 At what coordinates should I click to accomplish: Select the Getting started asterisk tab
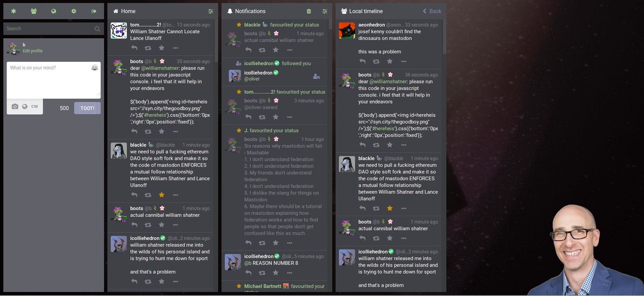tap(14, 11)
